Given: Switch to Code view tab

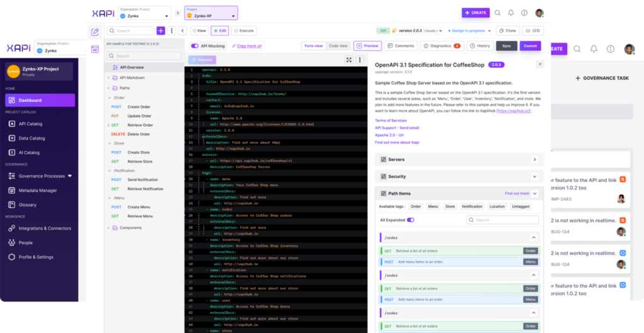Looking at the screenshot, I should pyautogui.click(x=338, y=46).
